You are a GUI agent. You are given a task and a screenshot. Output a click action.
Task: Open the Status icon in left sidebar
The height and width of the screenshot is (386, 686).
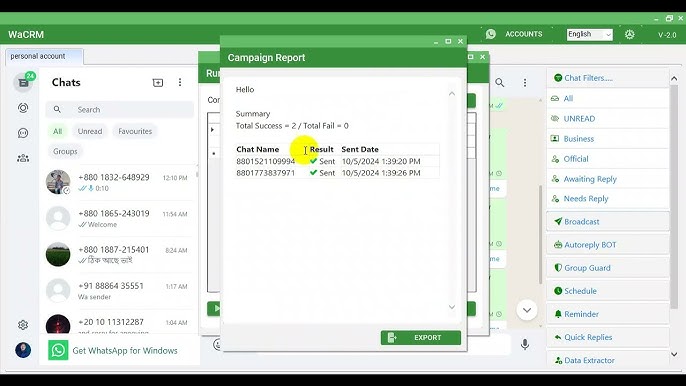point(23,108)
